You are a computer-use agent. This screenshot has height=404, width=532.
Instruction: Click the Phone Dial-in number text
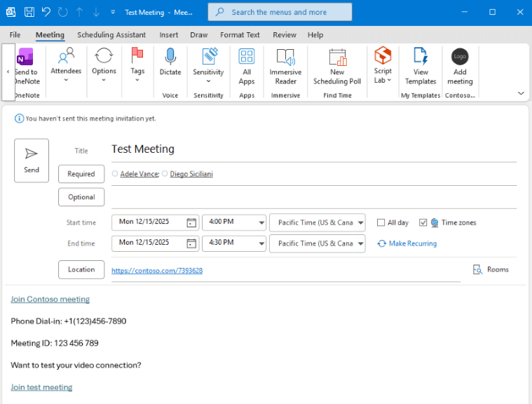pos(69,321)
